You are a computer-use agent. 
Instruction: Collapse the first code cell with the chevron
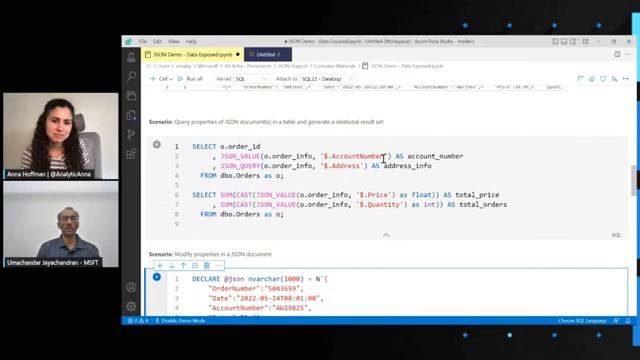pyautogui.click(x=386, y=235)
